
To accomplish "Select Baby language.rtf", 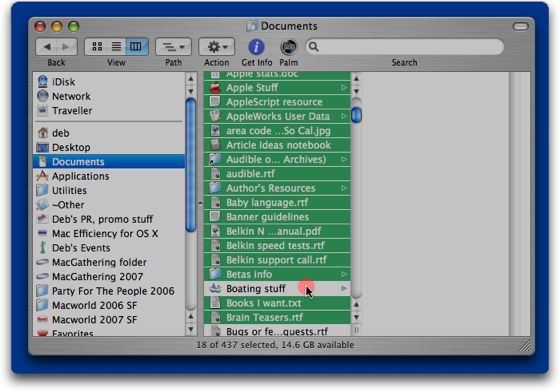I will [277, 202].
